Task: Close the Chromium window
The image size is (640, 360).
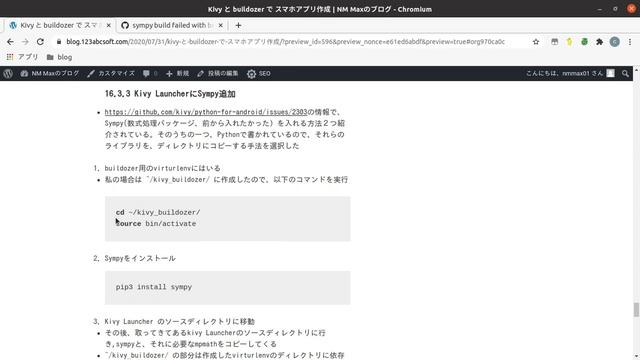Action: [x=631, y=9]
